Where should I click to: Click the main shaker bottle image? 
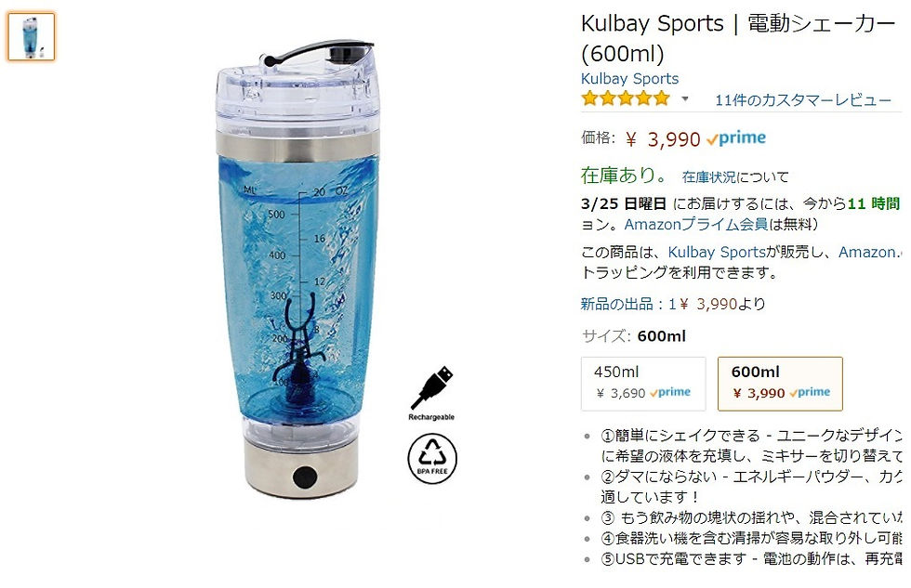pos(297,268)
